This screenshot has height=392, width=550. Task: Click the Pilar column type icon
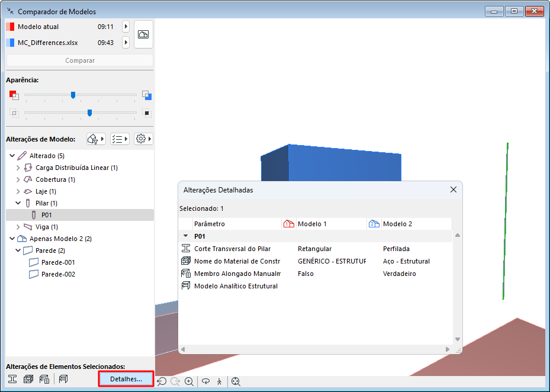(28, 203)
